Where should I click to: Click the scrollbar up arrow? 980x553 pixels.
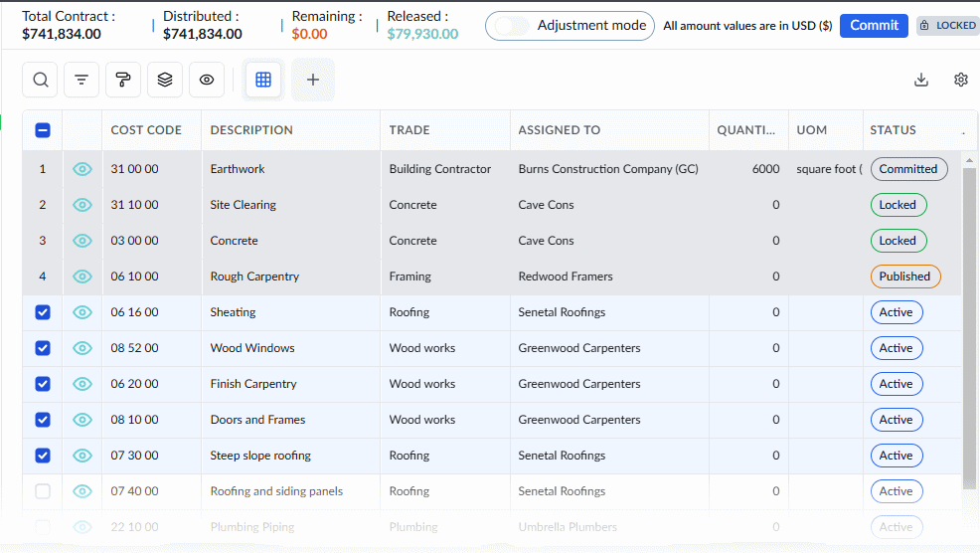(x=969, y=160)
